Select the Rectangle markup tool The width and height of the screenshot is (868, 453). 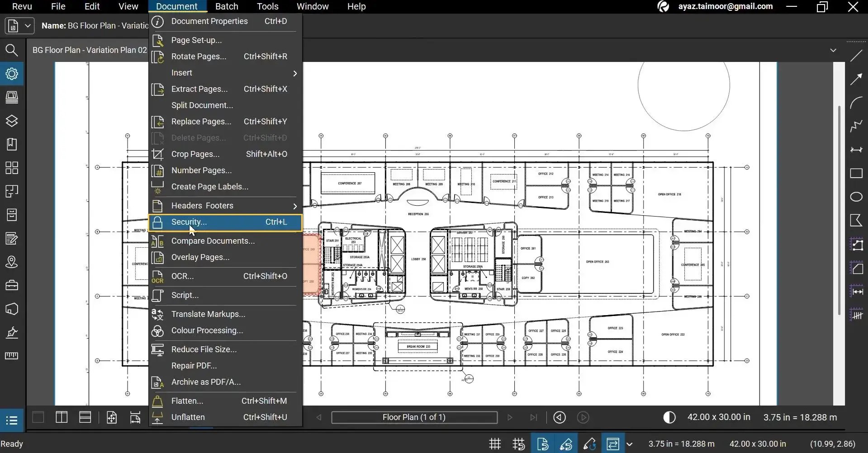click(x=856, y=174)
